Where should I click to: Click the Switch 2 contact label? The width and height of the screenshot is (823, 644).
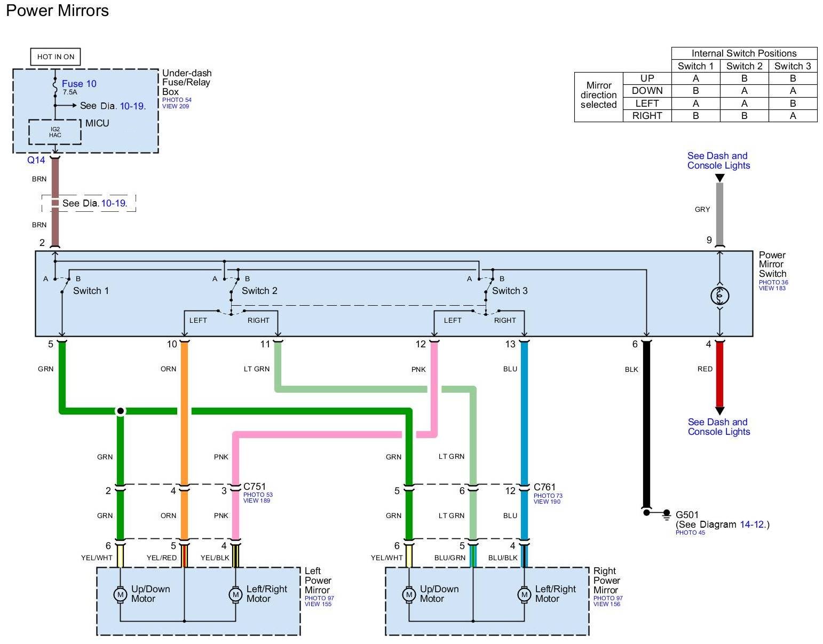click(259, 291)
